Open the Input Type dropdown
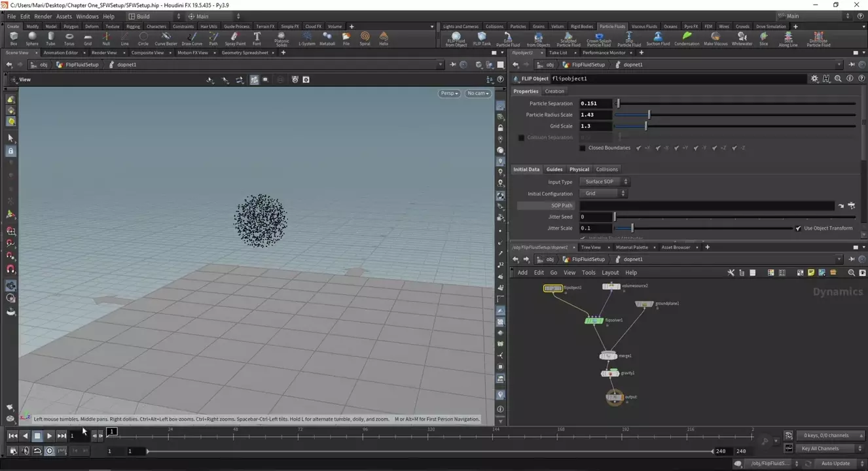 coord(605,182)
